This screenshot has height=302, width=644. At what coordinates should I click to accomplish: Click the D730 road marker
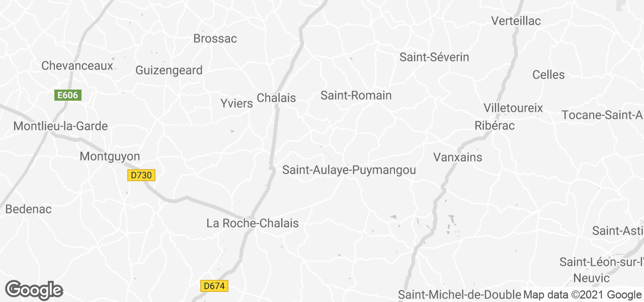(141, 175)
